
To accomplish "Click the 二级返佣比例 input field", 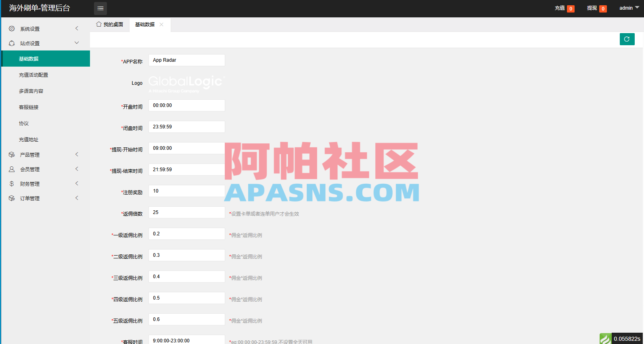I will point(187,255).
